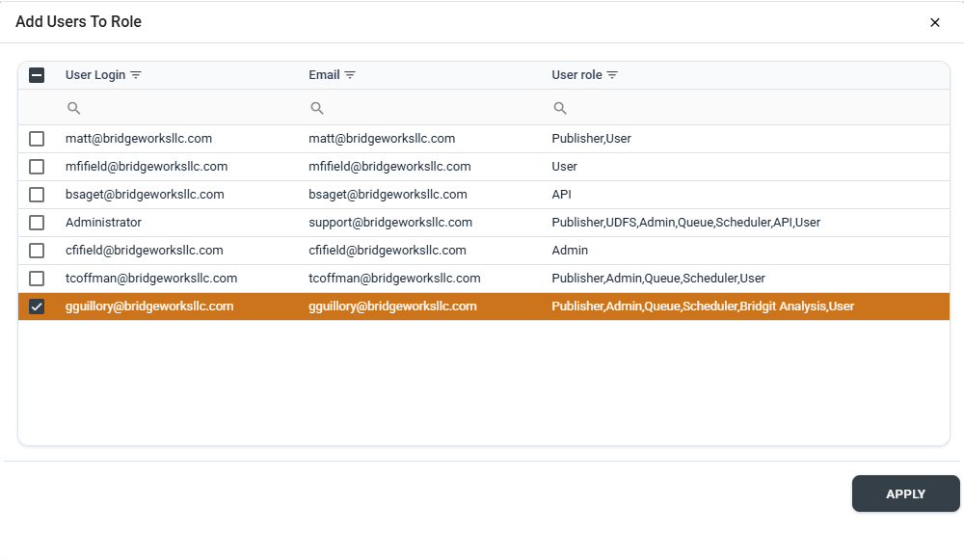Click the Publisher,User role cell
The width and height of the screenshot is (964, 560).
[x=592, y=139]
